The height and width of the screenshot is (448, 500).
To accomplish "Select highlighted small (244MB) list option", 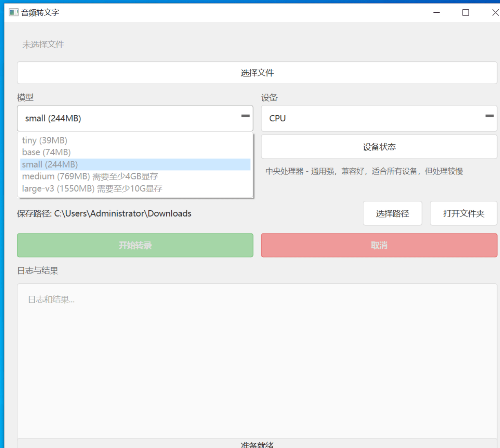I will click(x=50, y=164).
